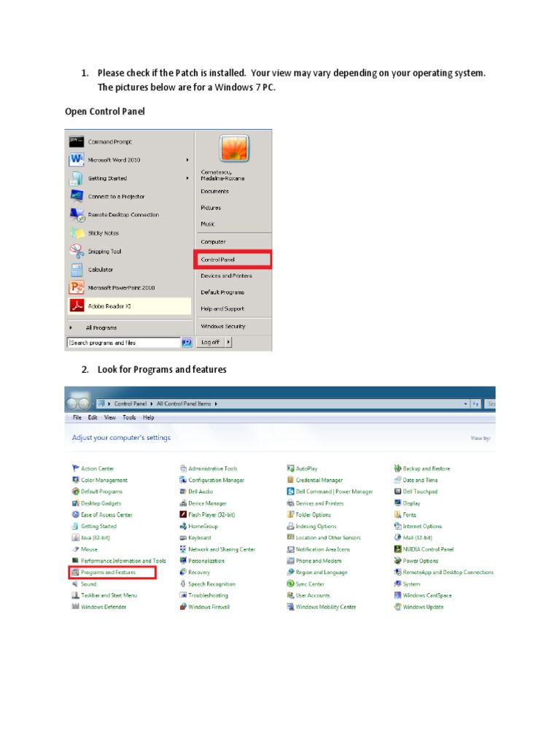Click the Flash Player (32-bit) icon
This screenshot has width=560, height=747.
point(183,514)
